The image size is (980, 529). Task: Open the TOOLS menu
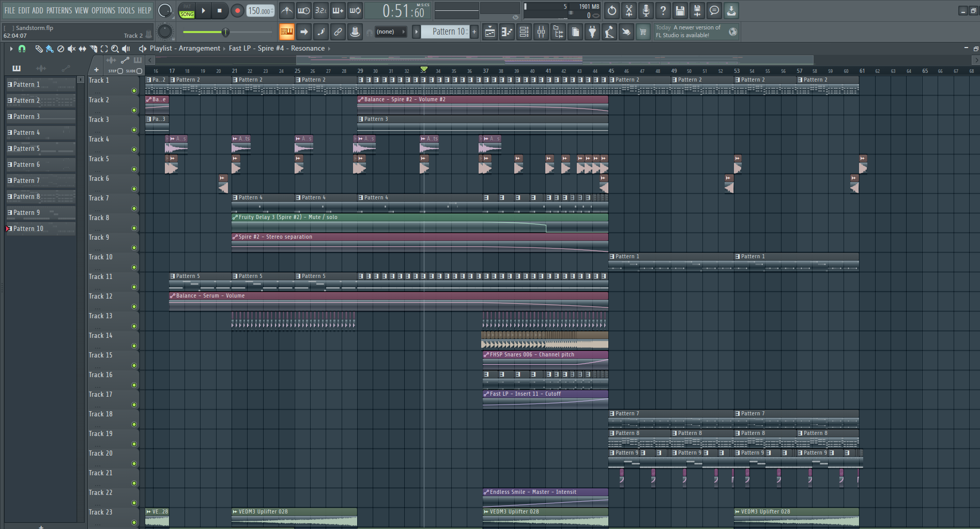pos(126,10)
